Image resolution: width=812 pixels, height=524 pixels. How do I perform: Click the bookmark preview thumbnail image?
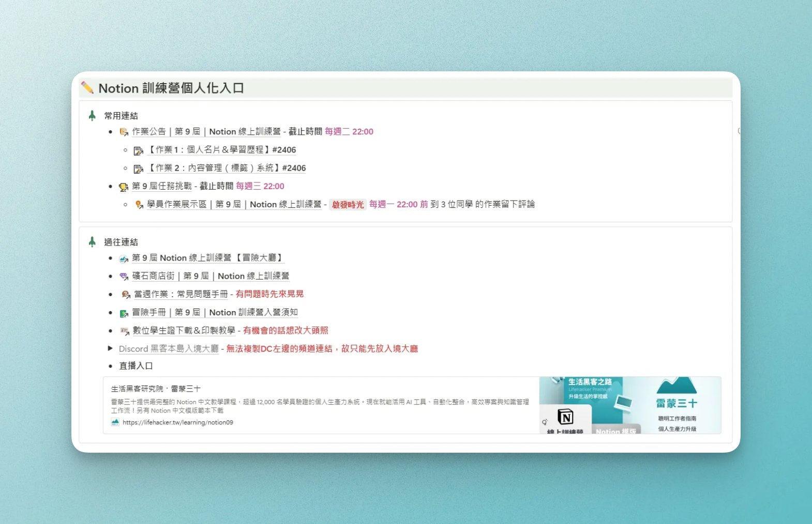(630, 405)
